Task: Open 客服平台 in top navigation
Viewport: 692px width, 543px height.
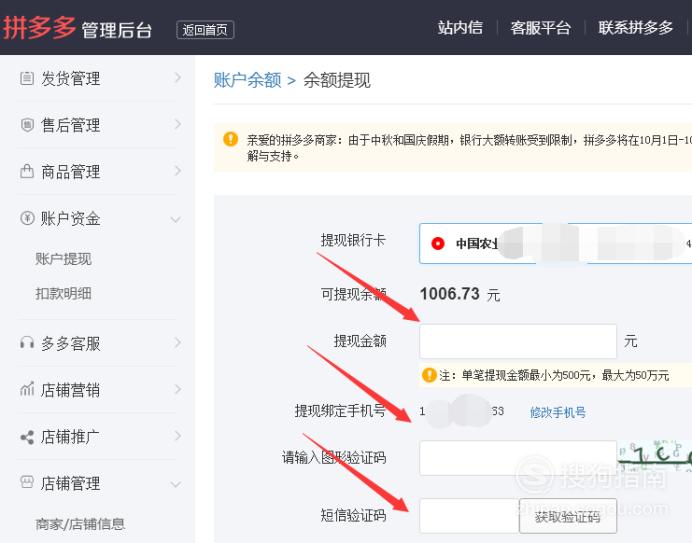Action: tap(541, 28)
